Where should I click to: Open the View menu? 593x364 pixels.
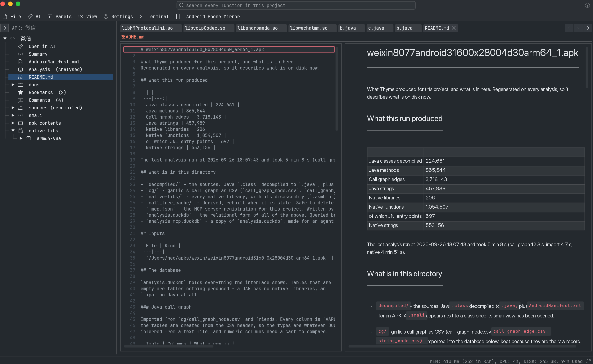[88, 17]
